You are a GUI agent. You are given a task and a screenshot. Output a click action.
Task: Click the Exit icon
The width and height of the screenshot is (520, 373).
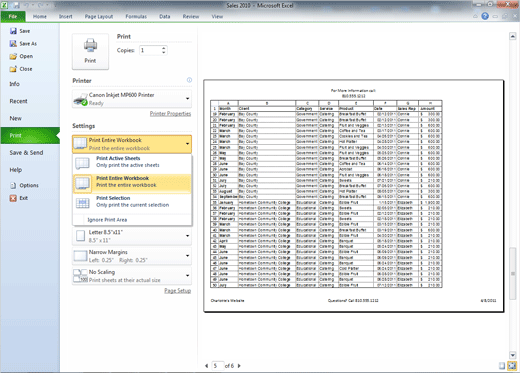(x=13, y=198)
